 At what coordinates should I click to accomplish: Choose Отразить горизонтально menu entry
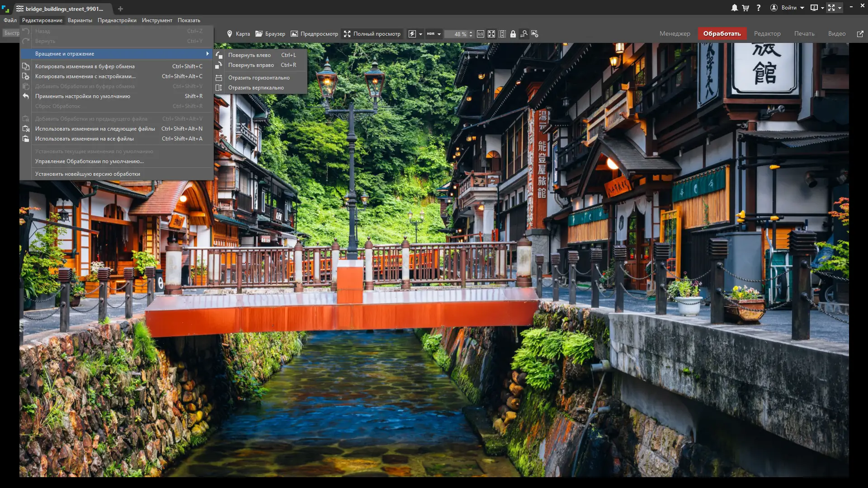pos(259,78)
